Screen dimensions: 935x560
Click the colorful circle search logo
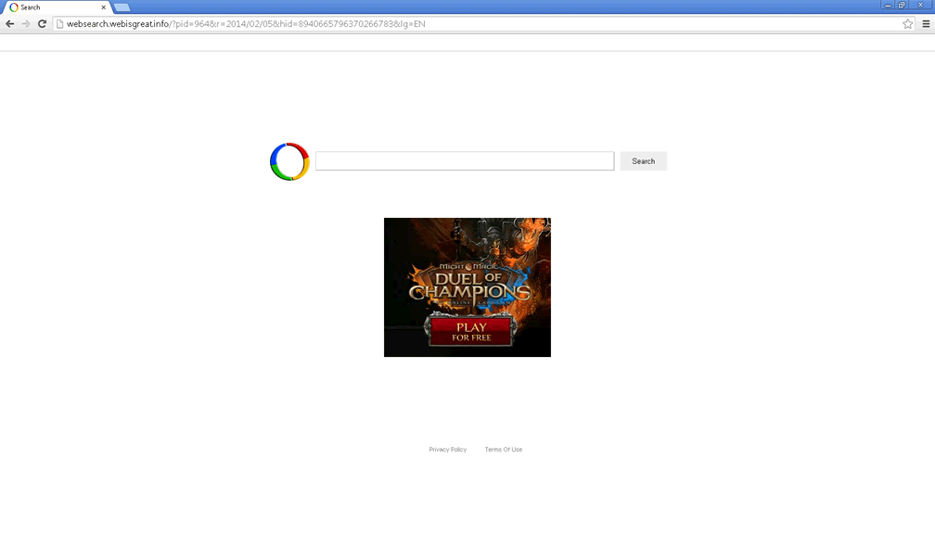[x=289, y=161]
